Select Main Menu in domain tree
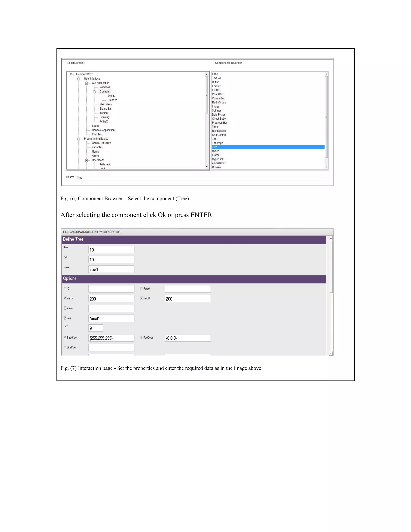This screenshot has height=532, width=411. (106, 104)
